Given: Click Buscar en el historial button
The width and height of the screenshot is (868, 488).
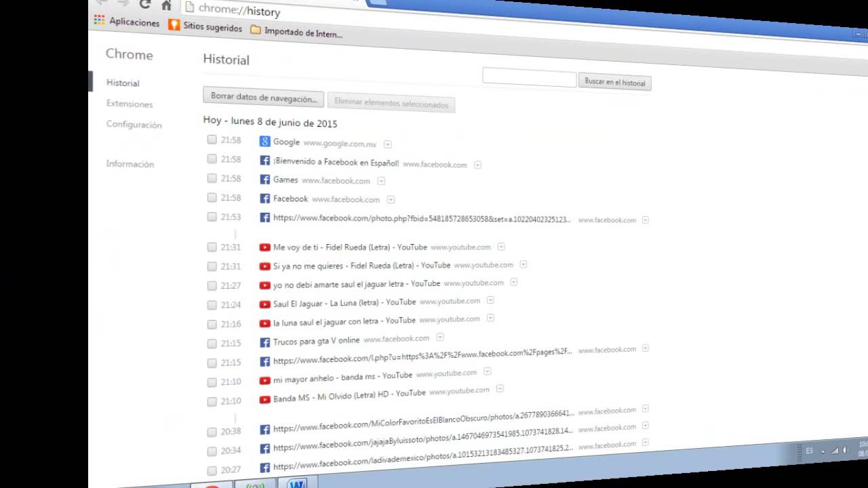Looking at the screenshot, I should (x=615, y=82).
